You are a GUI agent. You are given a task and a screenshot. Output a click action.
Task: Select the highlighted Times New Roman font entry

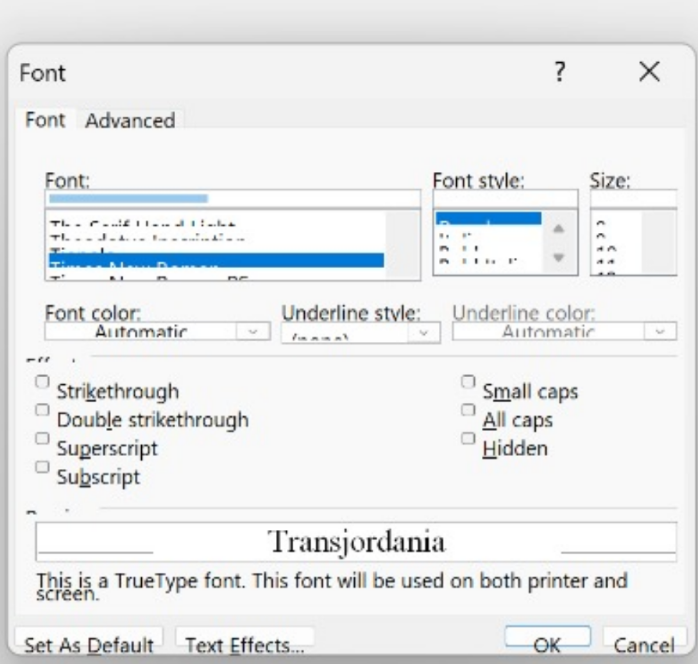click(x=216, y=260)
